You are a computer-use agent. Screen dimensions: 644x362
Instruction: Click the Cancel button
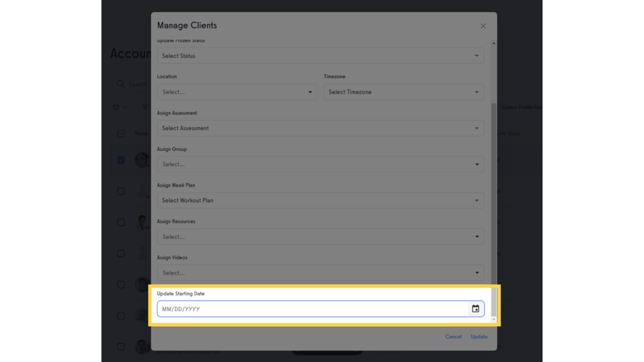point(453,337)
